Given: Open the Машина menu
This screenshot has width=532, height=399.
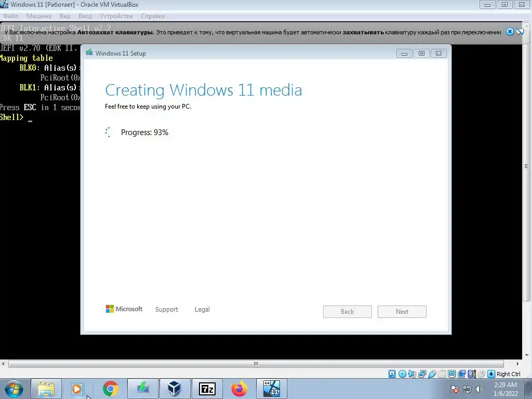Looking at the screenshot, I should (38, 16).
